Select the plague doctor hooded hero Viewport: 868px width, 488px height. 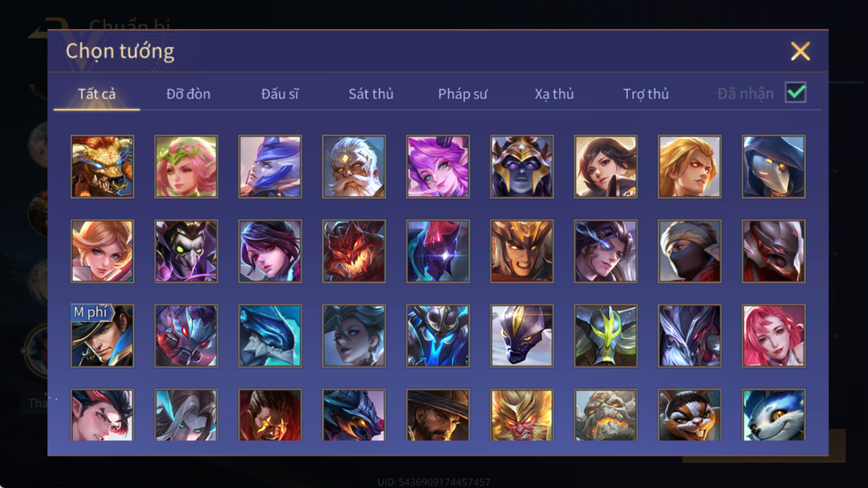[x=773, y=167]
